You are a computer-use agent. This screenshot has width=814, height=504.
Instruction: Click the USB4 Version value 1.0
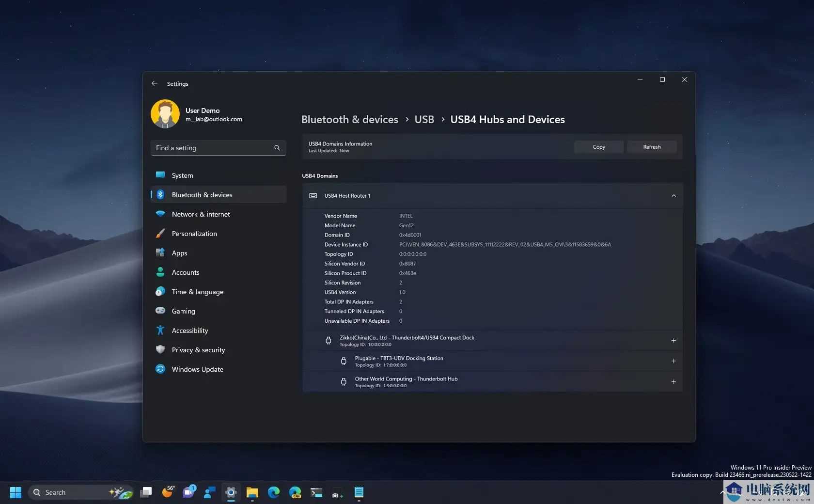click(x=402, y=292)
